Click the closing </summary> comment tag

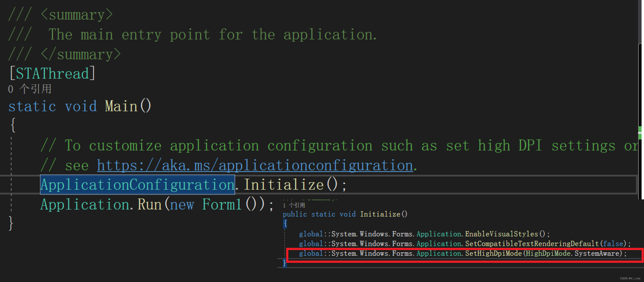pos(81,54)
